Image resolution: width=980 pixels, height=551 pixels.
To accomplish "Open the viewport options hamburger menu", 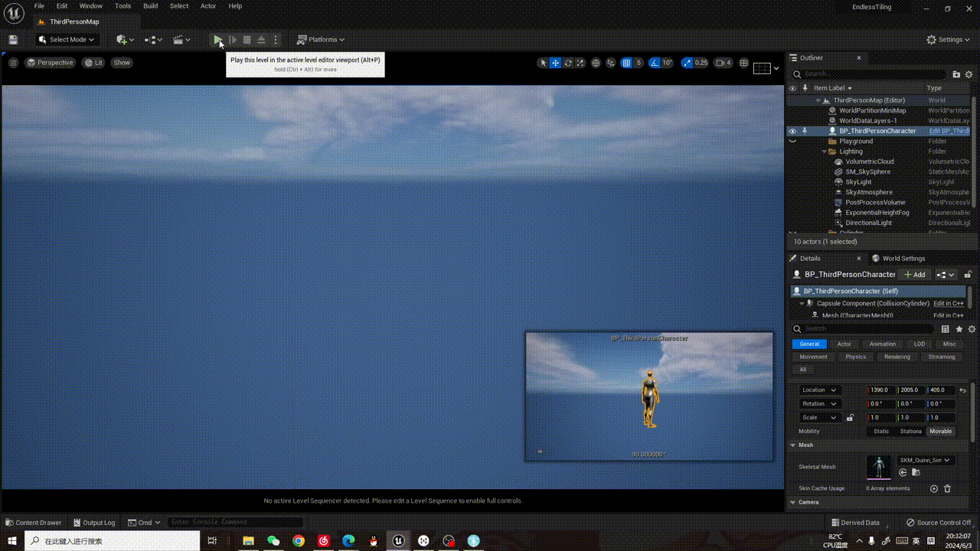I will (13, 63).
